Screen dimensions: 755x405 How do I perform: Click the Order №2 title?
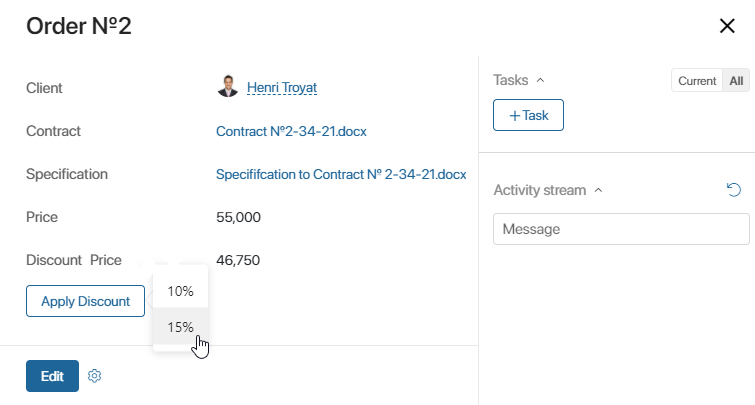tap(78, 26)
